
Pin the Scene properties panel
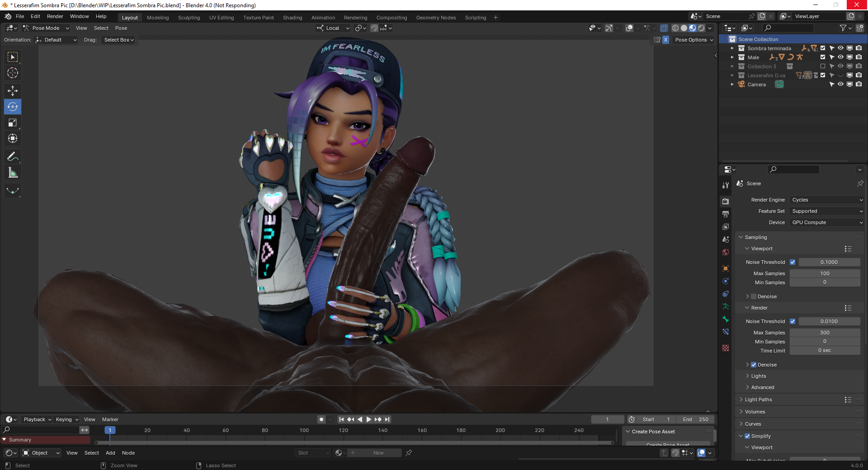tap(860, 183)
